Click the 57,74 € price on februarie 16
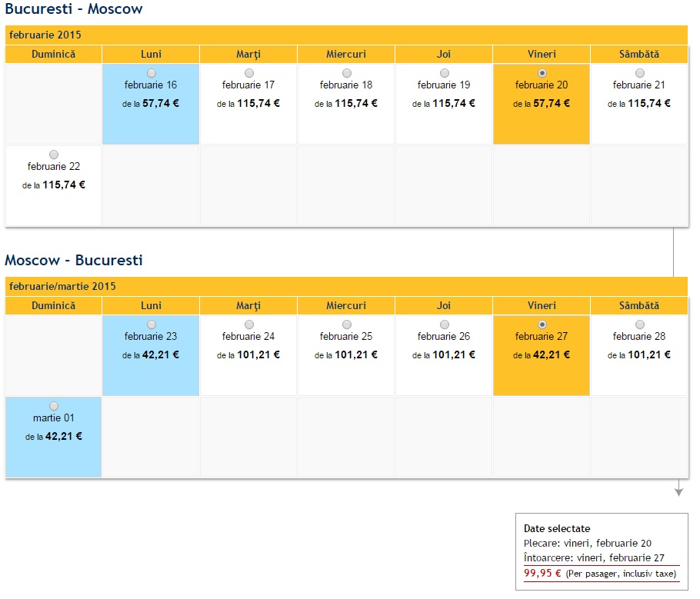Viewport: 700px width, 599px height. [160, 103]
